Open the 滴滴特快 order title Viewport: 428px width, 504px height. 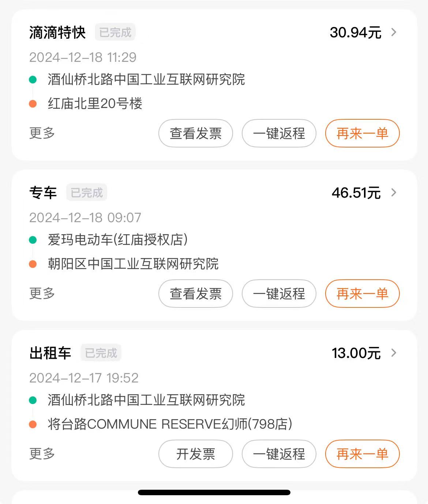pos(57,33)
